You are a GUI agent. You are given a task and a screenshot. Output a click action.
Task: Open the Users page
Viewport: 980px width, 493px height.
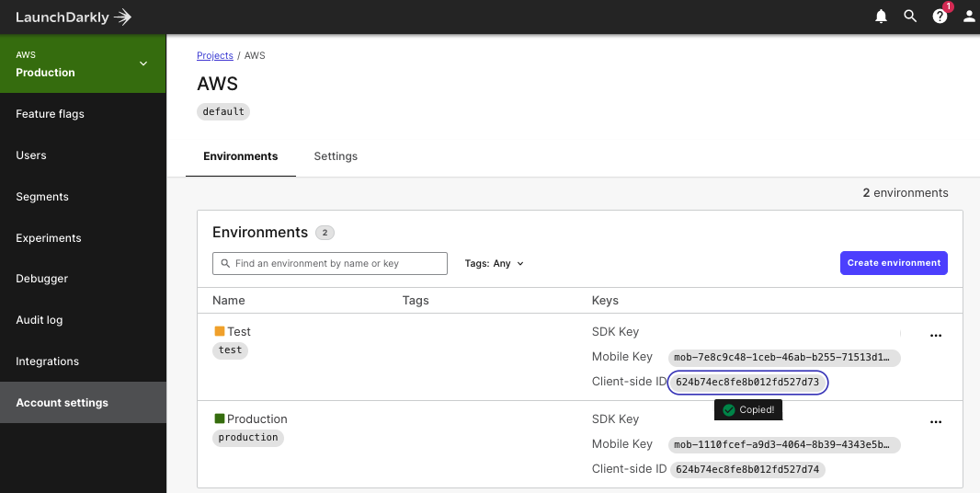tap(31, 155)
